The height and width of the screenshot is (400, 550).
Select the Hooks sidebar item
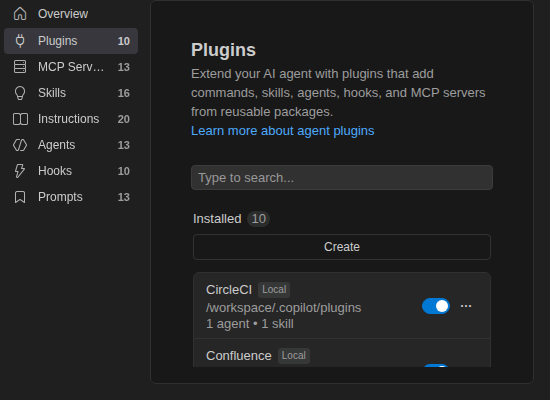[71, 171]
